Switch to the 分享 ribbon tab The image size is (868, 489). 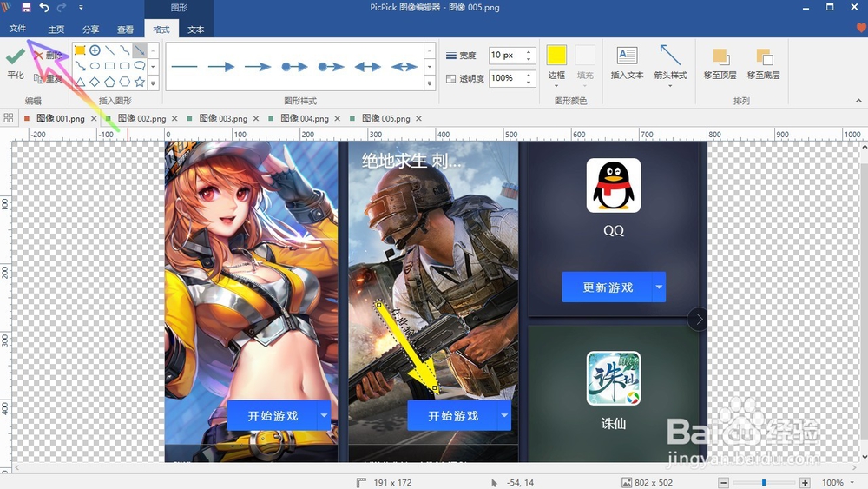(x=91, y=30)
